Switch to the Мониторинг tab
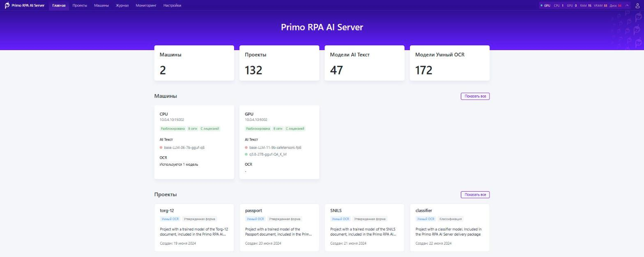The height and width of the screenshot is (257, 644). point(146,5)
